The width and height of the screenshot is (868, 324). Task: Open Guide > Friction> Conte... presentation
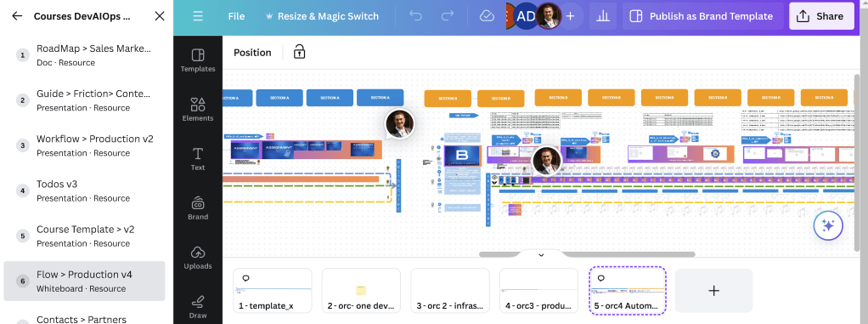pos(84,100)
